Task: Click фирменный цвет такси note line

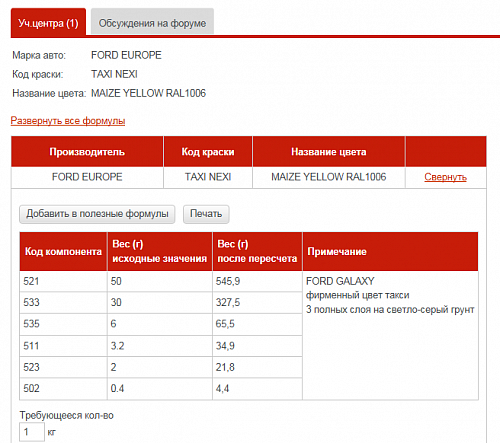Action: pyautogui.click(x=358, y=295)
